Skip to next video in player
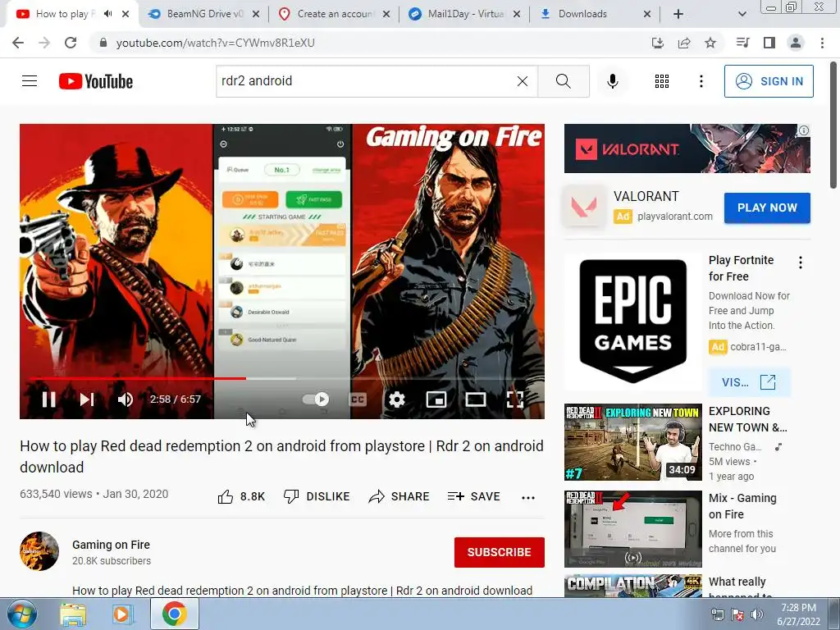This screenshot has height=630, width=840. pyautogui.click(x=87, y=399)
